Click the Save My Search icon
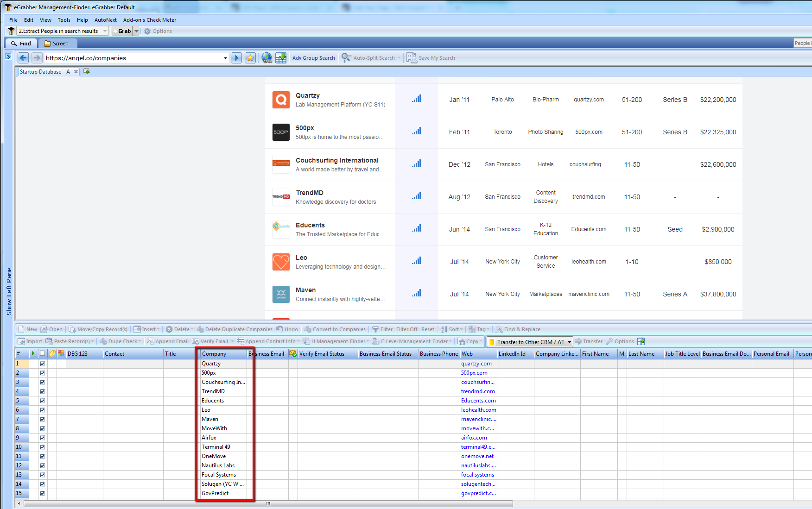 click(412, 58)
